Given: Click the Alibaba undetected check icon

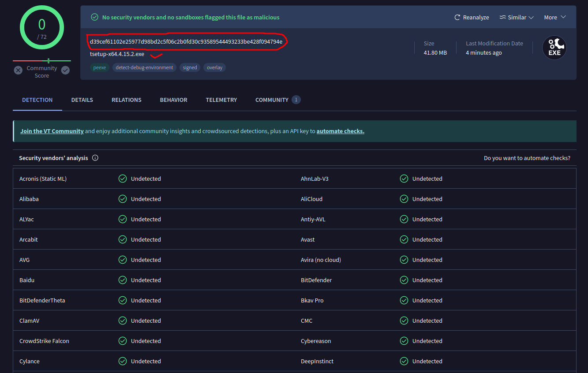Looking at the screenshot, I should pos(123,199).
